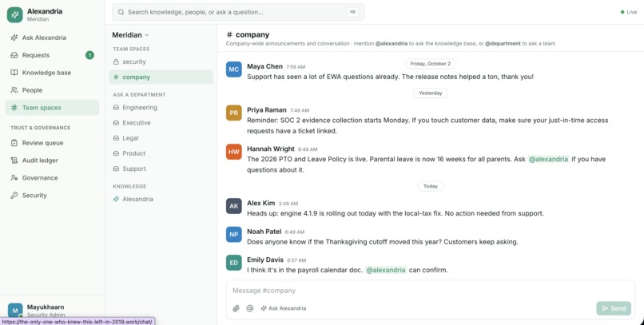Select the company team space

click(161, 77)
